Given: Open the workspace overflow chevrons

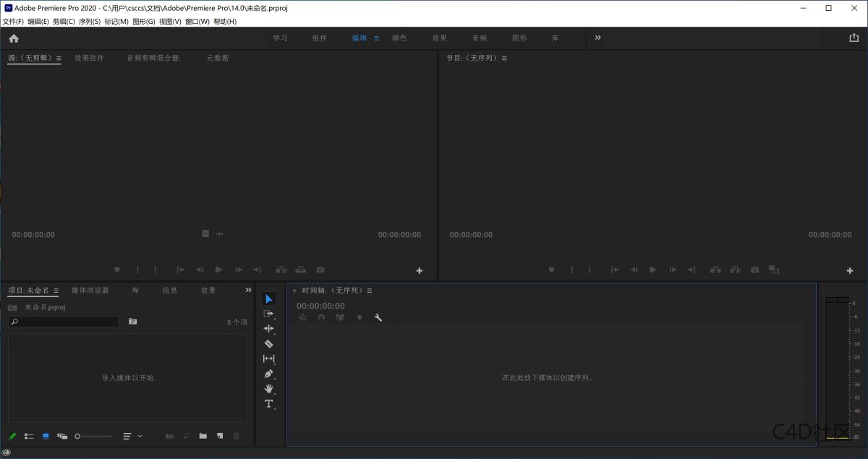Looking at the screenshot, I should click(x=597, y=38).
